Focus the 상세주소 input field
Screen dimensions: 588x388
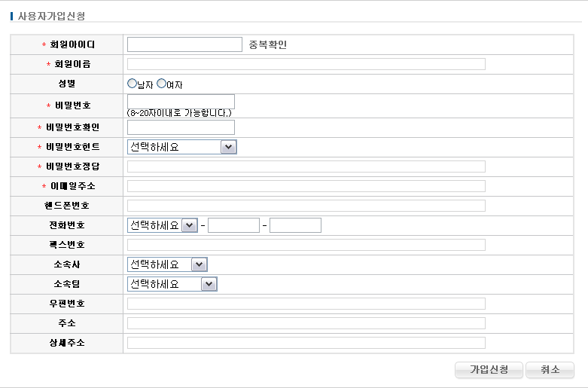tap(306, 343)
